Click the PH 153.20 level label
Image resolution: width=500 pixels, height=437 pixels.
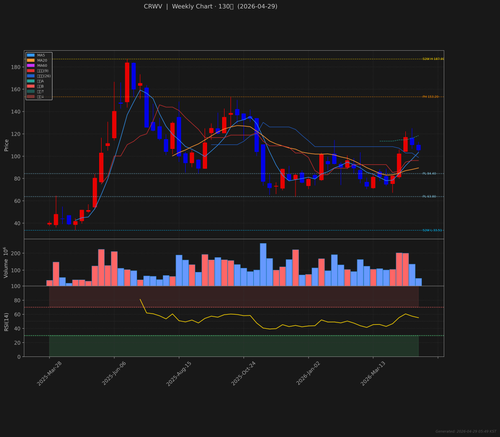(x=430, y=97)
